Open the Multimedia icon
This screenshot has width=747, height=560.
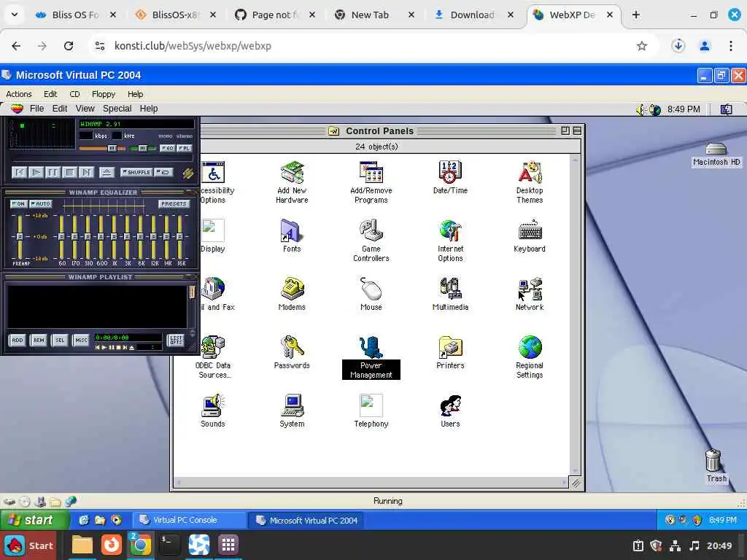pyautogui.click(x=450, y=294)
